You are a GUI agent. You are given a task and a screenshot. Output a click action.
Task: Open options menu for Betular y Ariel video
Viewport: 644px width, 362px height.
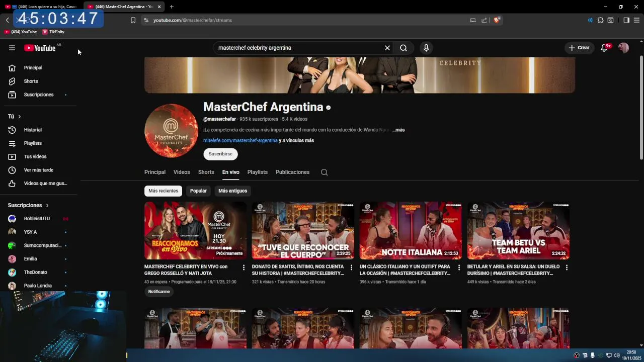pos(567,267)
